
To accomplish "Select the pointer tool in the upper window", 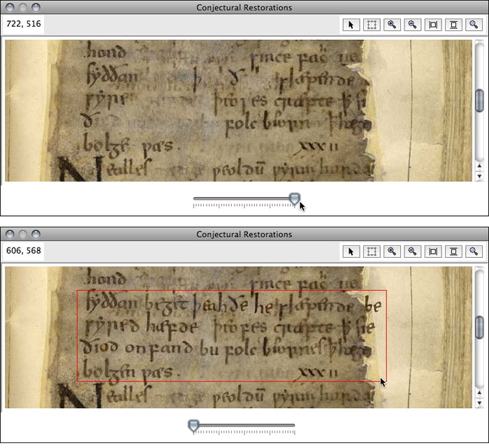I will 351,24.
